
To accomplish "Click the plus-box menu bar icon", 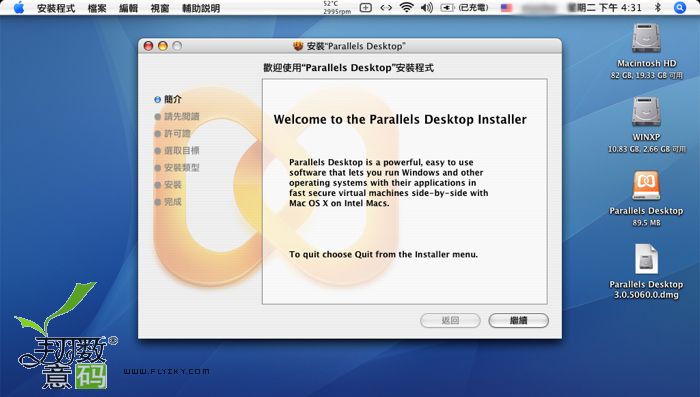I will (x=366, y=8).
